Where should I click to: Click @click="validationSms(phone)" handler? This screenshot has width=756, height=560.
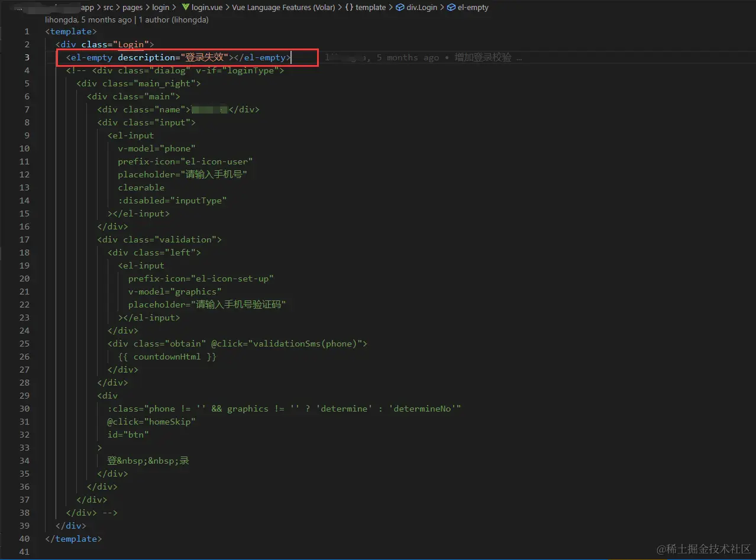point(287,344)
